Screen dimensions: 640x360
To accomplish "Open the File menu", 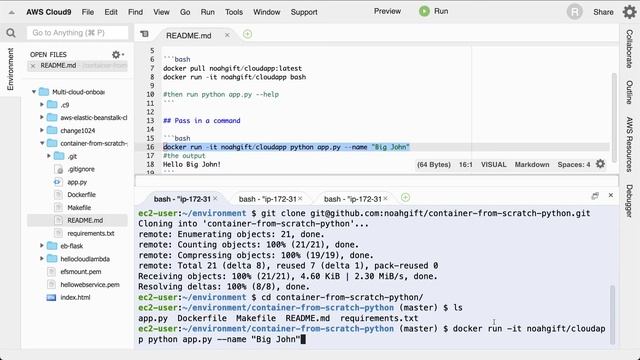I will 88,12.
